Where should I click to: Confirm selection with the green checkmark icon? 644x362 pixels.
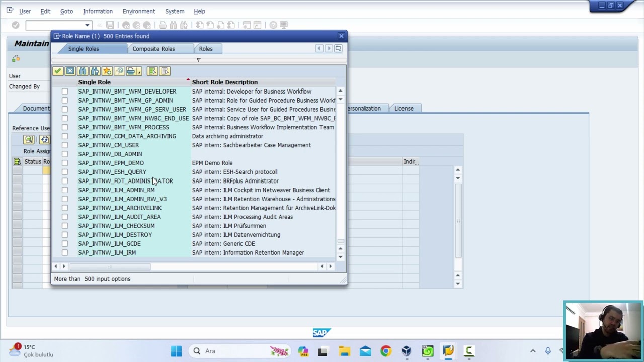[x=58, y=71]
